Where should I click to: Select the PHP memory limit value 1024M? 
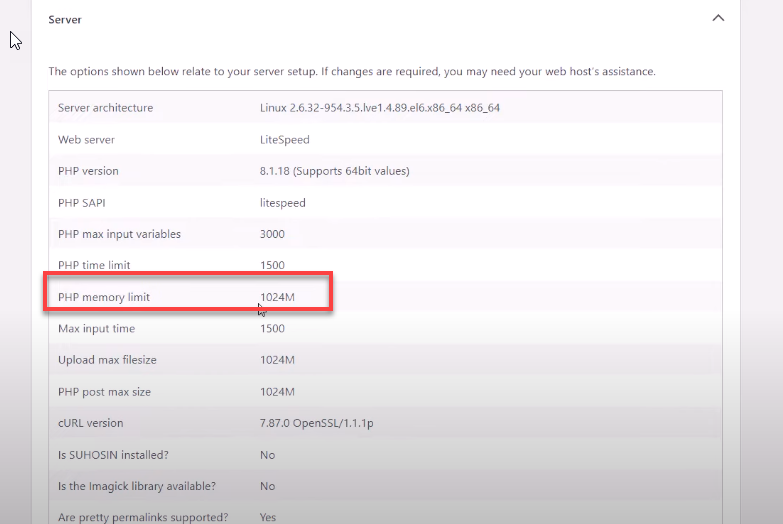[x=277, y=297]
